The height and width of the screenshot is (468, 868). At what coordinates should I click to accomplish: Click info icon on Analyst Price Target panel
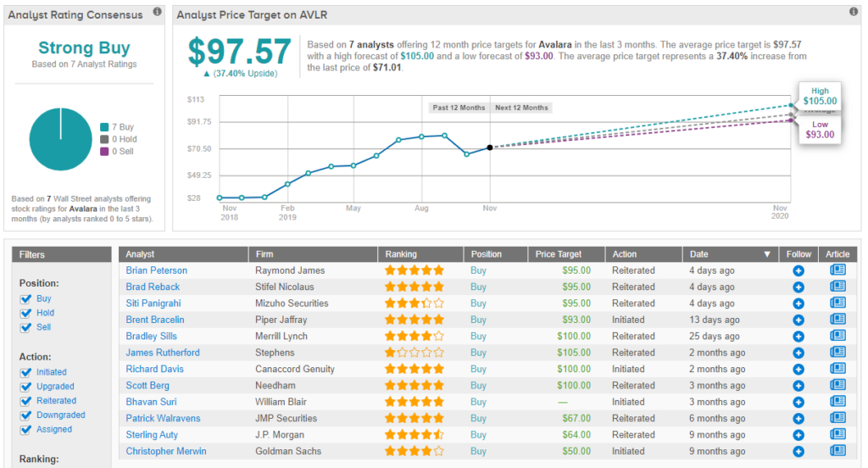pos(853,12)
